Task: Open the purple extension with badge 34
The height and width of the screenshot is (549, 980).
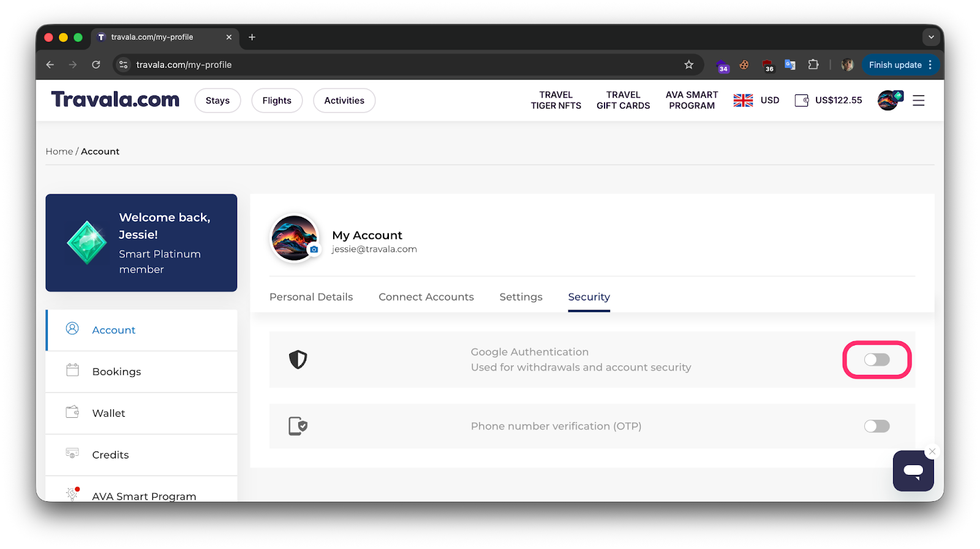Action: [x=723, y=66]
